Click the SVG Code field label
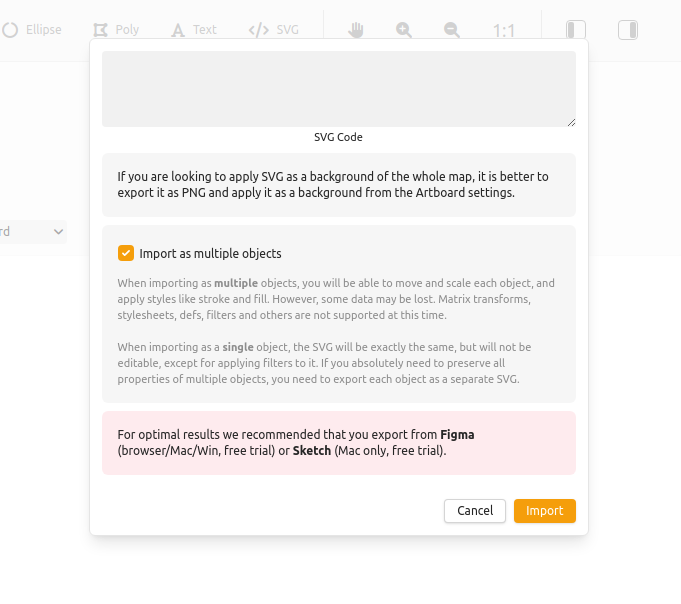This screenshot has height=604, width=681. tap(338, 137)
